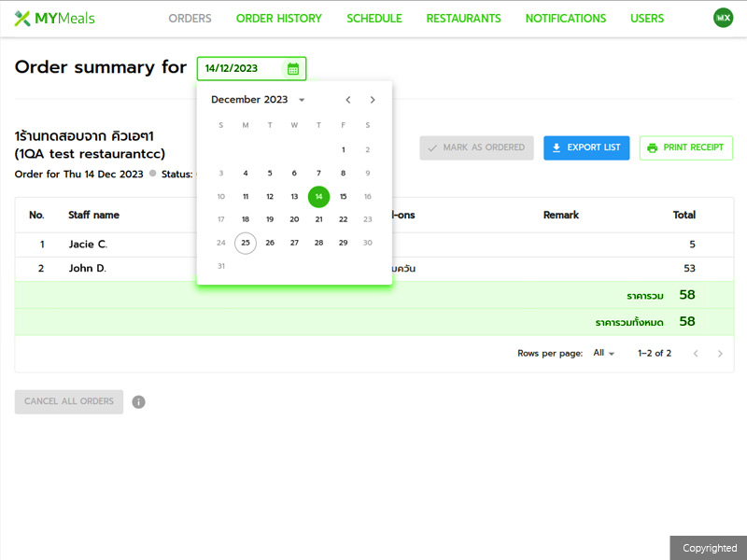747x560 pixels.
Task: Go to previous month in calendar
Action: pyautogui.click(x=348, y=100)
